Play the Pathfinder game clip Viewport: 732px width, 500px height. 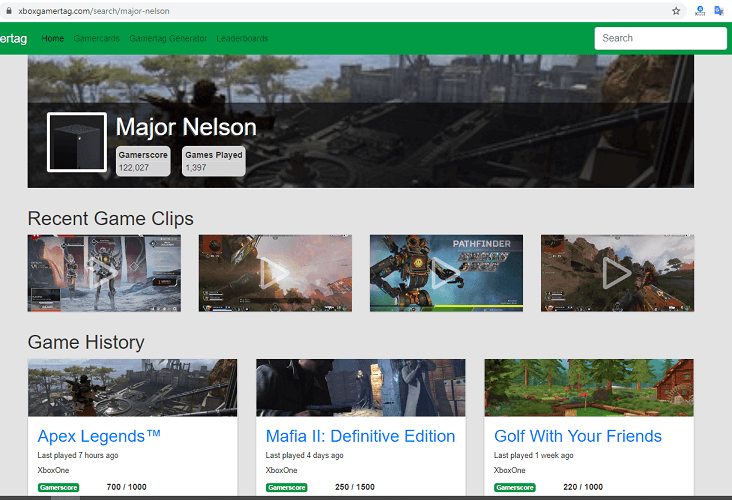point(446,273)
